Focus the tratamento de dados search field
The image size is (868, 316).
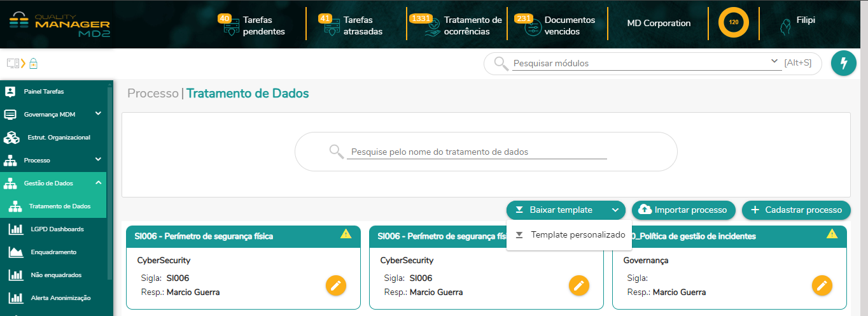pos(477,152)
